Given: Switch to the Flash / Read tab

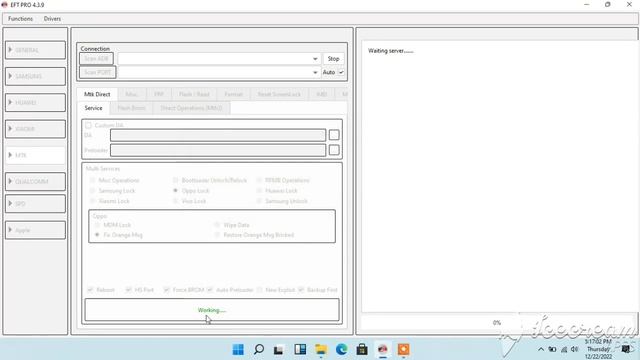Looking at the screenshot, I should click(194, 94).
